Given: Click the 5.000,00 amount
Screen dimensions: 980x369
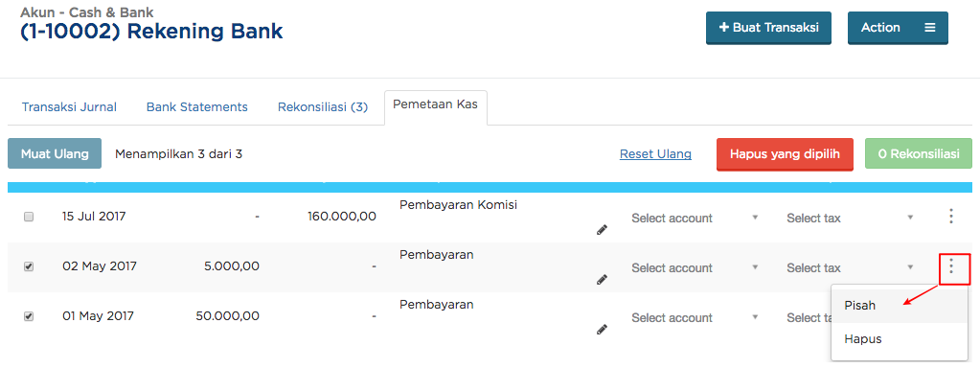Looking at the screenshot, I should [231, 266].
